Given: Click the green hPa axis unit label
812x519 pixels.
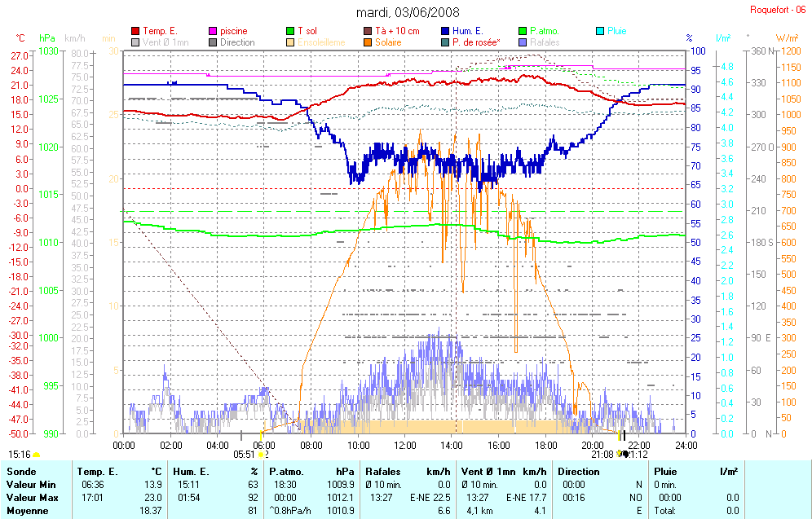Looking at the screenshot, I should click(47, 38).
